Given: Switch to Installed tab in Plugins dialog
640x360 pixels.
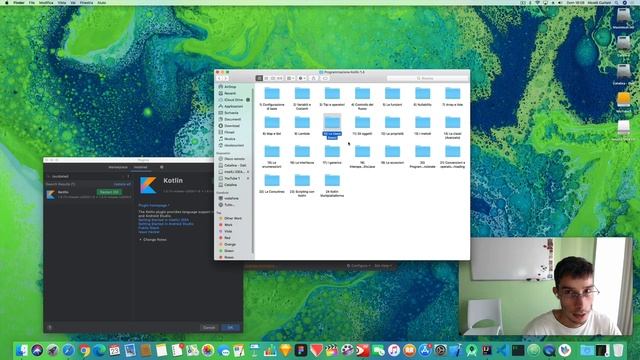Looking at the screenshot, I should (x=140, y=167).
